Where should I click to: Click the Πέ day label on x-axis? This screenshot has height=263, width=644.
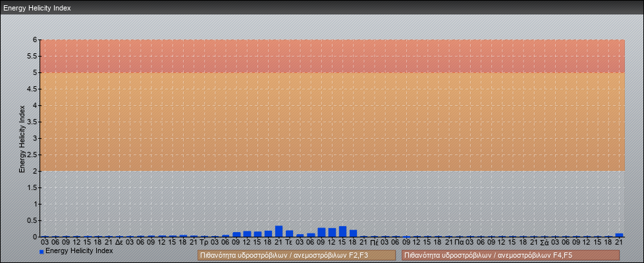coord(374,242)
